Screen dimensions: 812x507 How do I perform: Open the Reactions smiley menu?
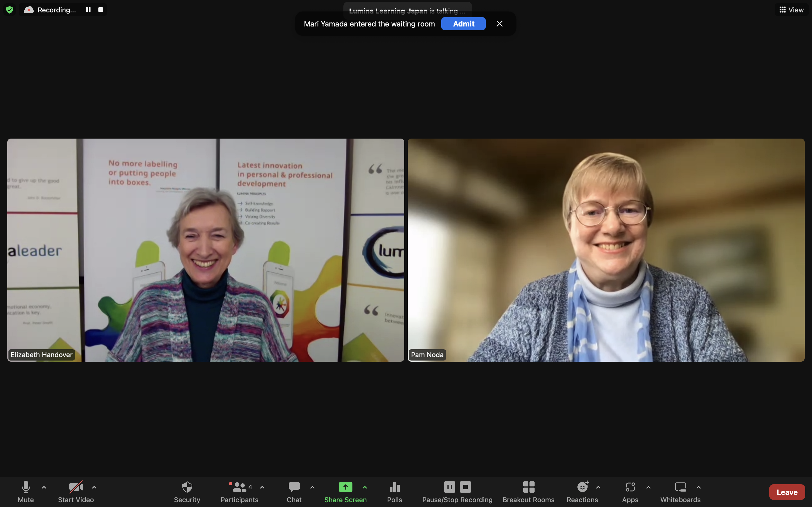582,491
